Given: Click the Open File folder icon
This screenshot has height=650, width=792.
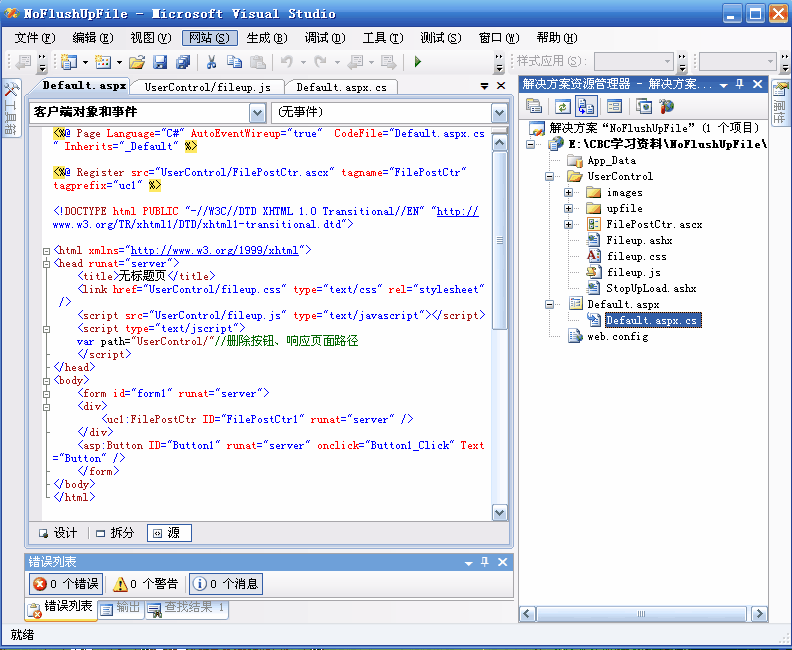Looking at the screenshot, I should (x=138, y=62).
